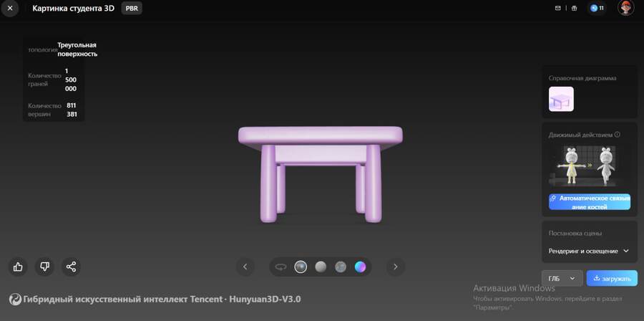Give a thumbs up to the model

pos(18,267)
